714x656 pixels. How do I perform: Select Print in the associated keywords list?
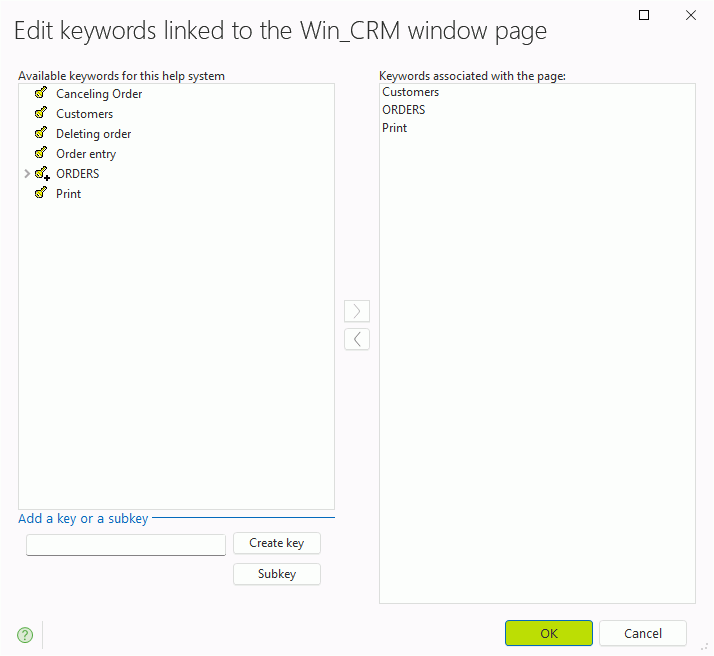(x=395, y=128)
